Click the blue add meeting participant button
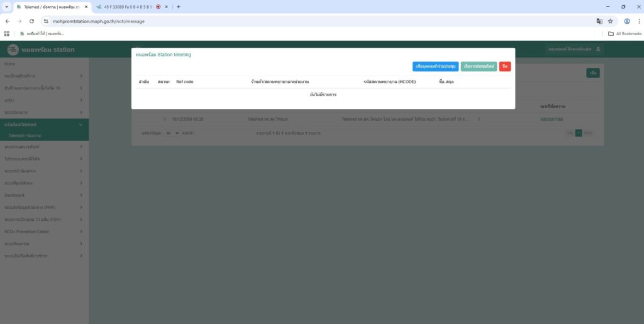 click(x=435, y=66)
